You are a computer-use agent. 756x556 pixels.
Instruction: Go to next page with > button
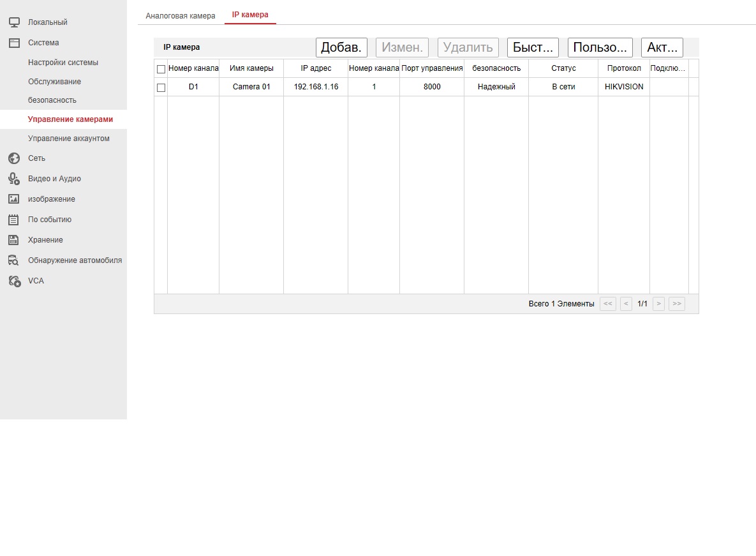(x=659, y=304)
